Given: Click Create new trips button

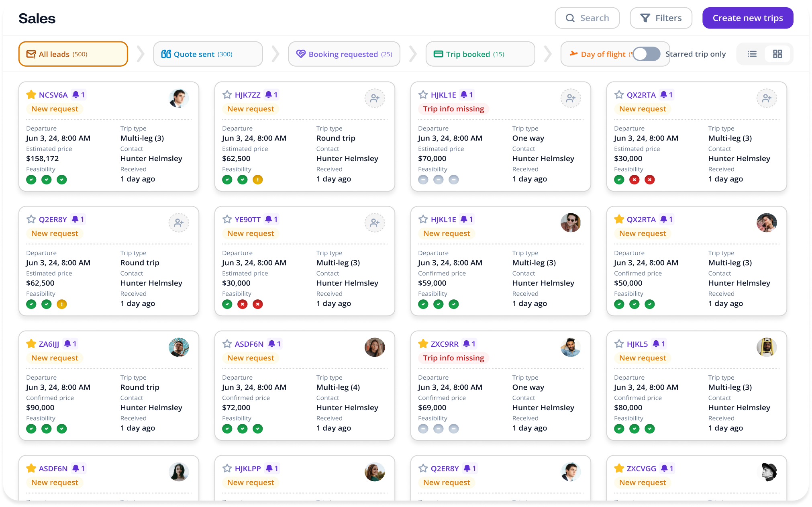Looking at the screenshot, I should click(x=747, y=18).
